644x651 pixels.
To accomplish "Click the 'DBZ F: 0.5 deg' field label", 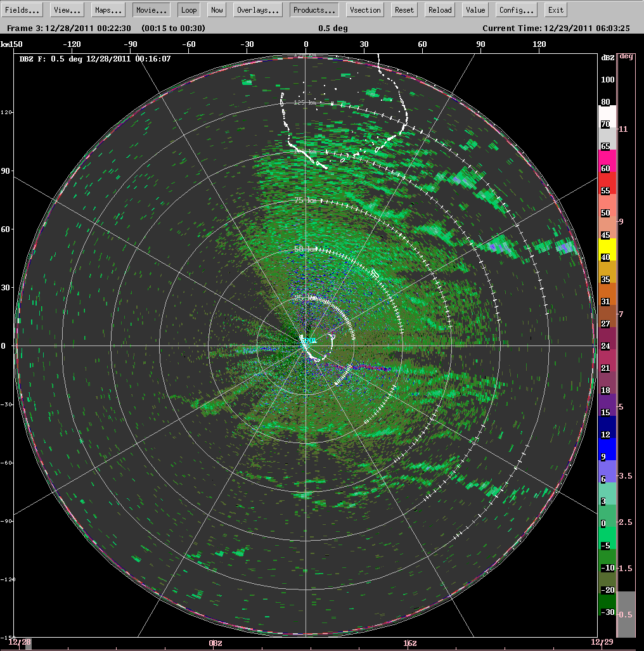I will pyautogui.click(x=51, y=59).
